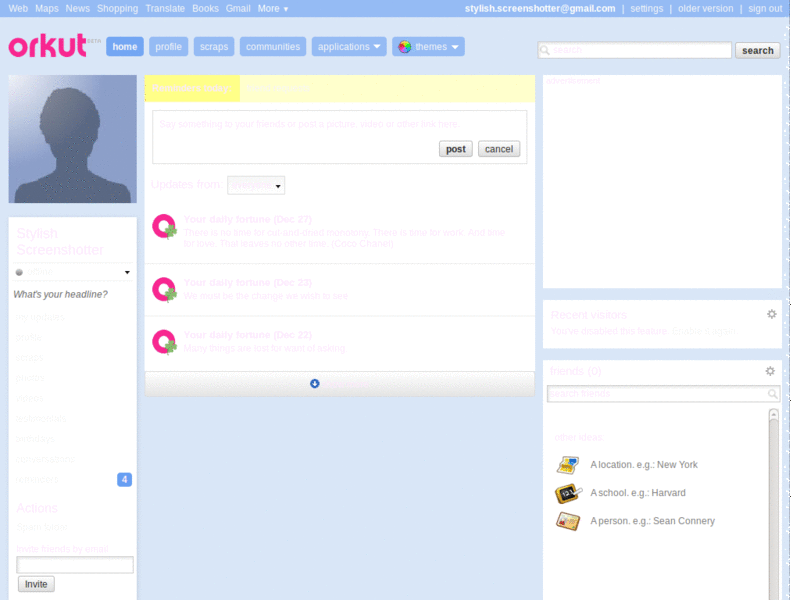Click the Invite button
This screenshot has height=600, width=800.
point(36,584)
